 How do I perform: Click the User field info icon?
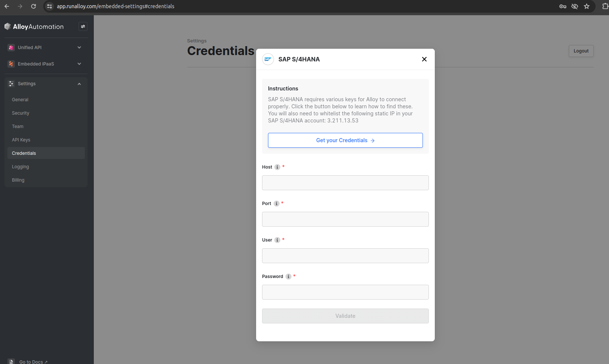pyautogui.click(x=277, y=240)
